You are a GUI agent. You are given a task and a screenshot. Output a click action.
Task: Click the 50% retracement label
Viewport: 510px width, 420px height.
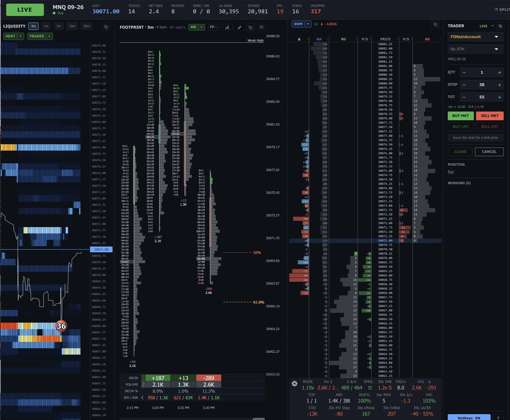[x=257, y=253]
